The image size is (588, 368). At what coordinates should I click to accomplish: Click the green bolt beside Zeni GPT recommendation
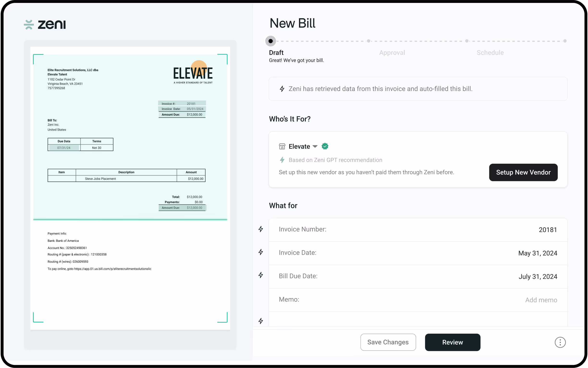282,160
